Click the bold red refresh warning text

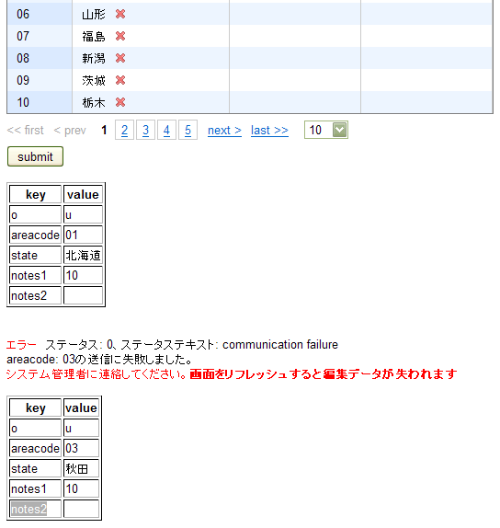[x=323, y=374]
